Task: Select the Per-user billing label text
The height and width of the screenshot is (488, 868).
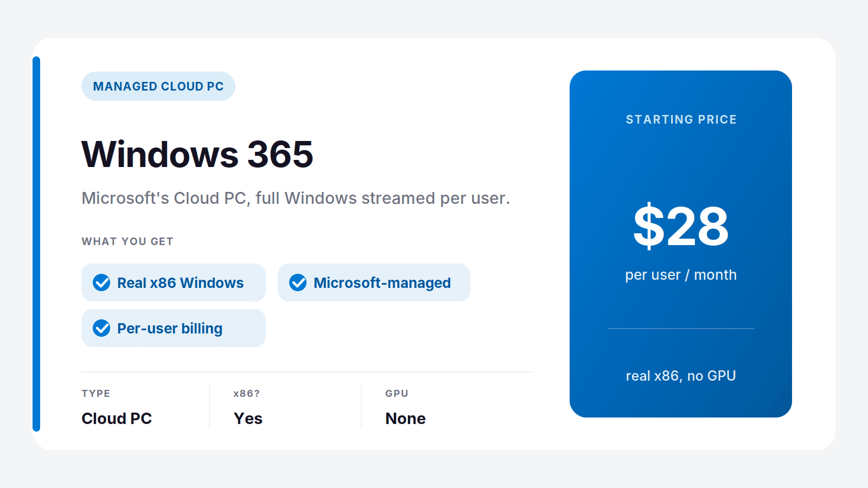Action: coord(170,329)
